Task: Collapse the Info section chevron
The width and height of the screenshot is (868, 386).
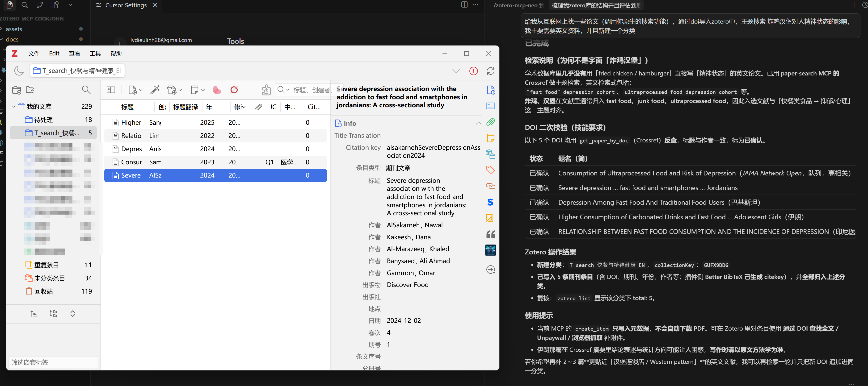Action: click(478, 123)
